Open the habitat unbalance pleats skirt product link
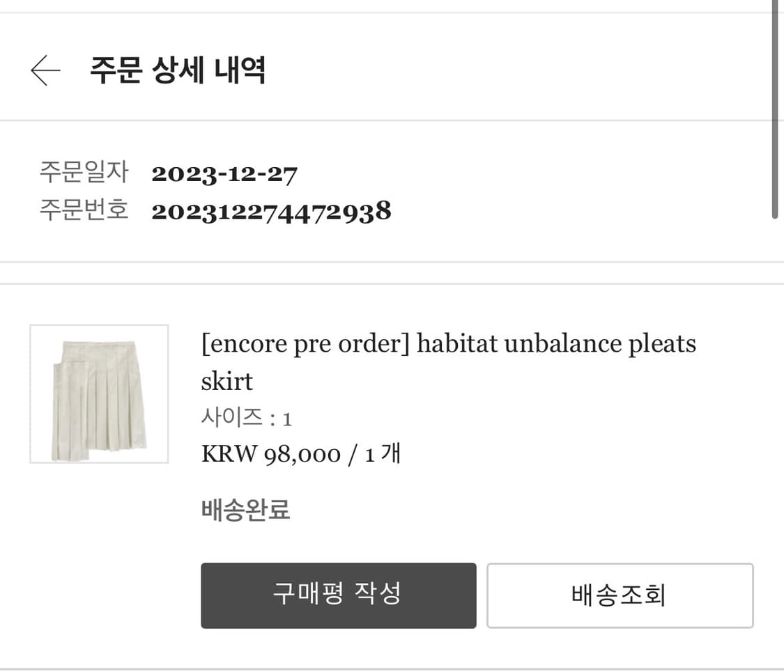784x672 pixels. [449, 362]
